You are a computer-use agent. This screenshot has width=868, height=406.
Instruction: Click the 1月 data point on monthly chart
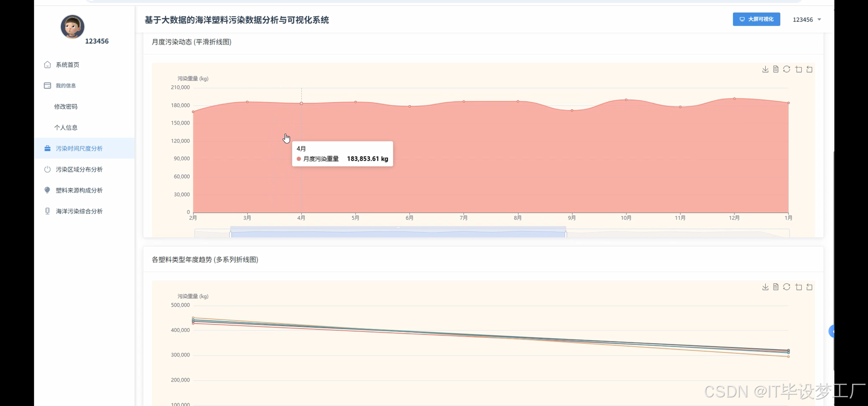tap(788, 103)
